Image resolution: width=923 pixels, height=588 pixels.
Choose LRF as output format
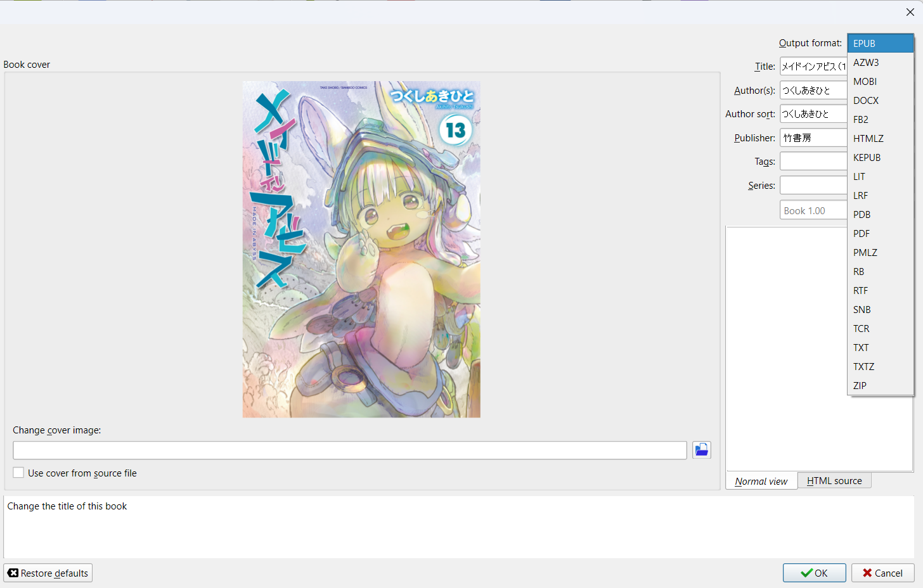881,195
